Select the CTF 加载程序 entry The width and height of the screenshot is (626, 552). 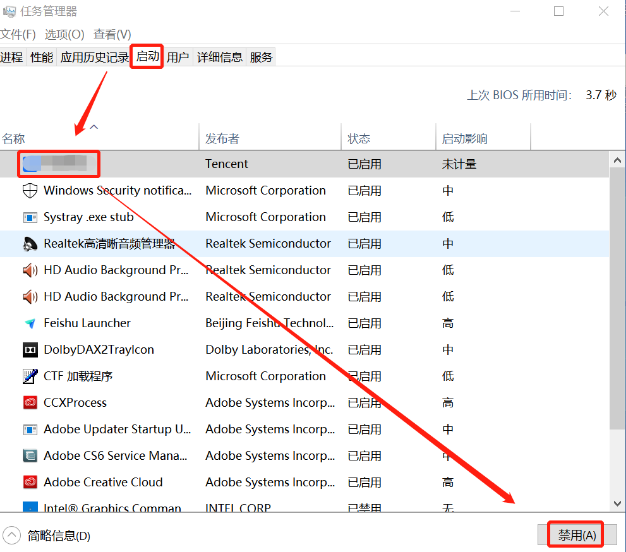[x=78, y=376]
